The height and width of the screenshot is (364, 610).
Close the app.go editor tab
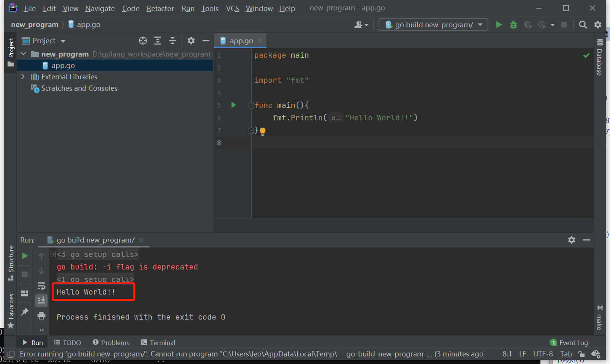(x=260, y=41)
